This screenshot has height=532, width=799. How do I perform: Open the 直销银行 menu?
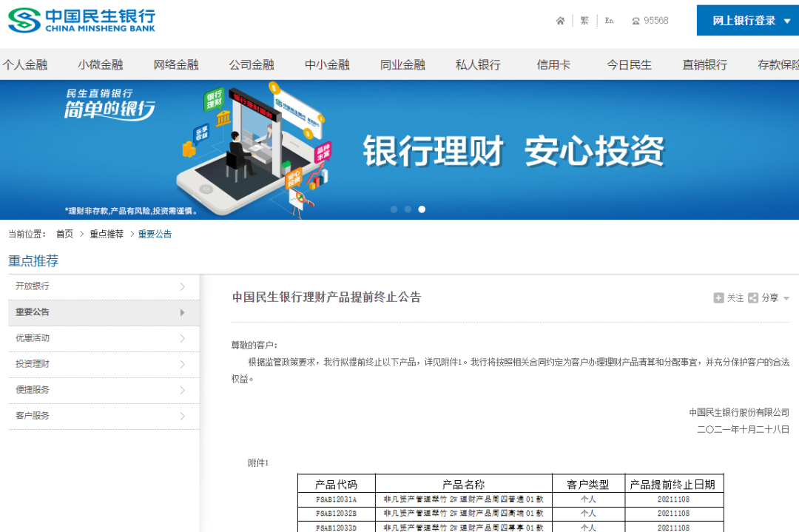click(x=705, y=64)
